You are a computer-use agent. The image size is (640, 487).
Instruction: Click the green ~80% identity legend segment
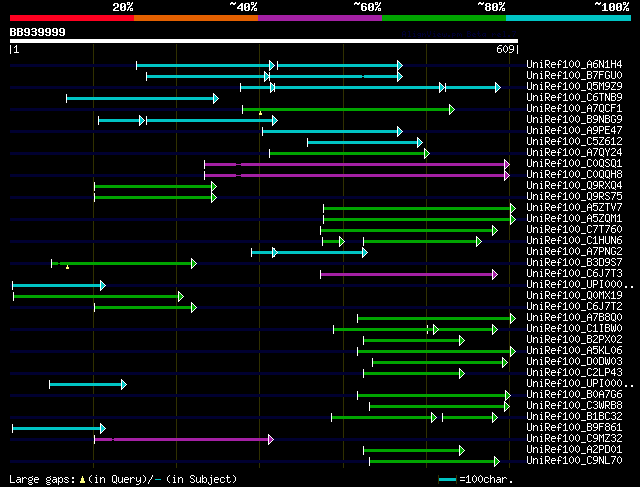click(x=444, y=18)
